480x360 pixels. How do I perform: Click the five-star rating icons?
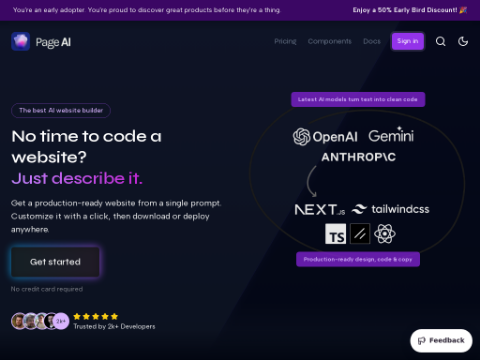click(96, 316)
